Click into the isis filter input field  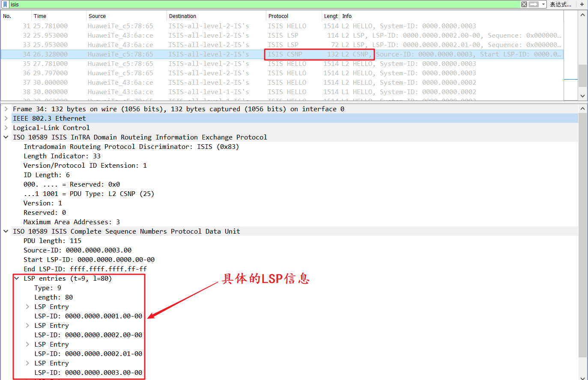point(264,4)
